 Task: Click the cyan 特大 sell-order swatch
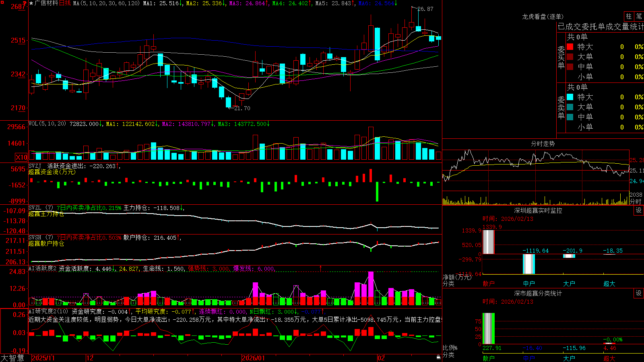click(570, 97)
